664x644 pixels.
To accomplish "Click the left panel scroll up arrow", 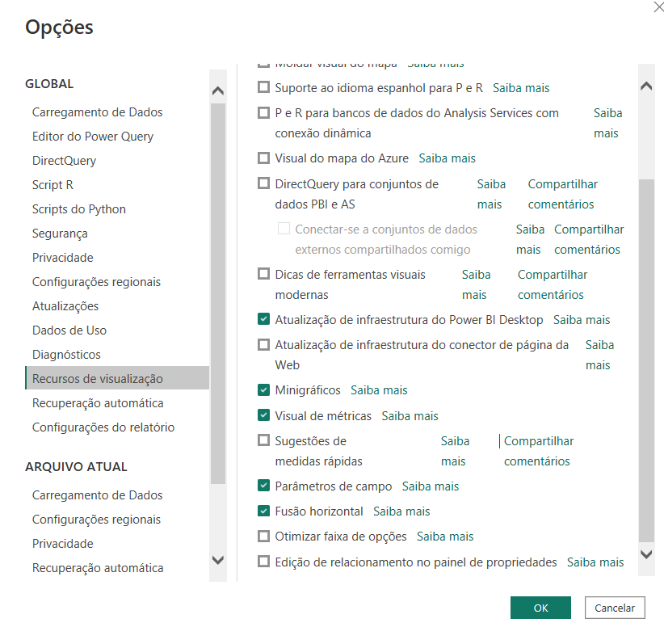I will (x=217, y=90).
